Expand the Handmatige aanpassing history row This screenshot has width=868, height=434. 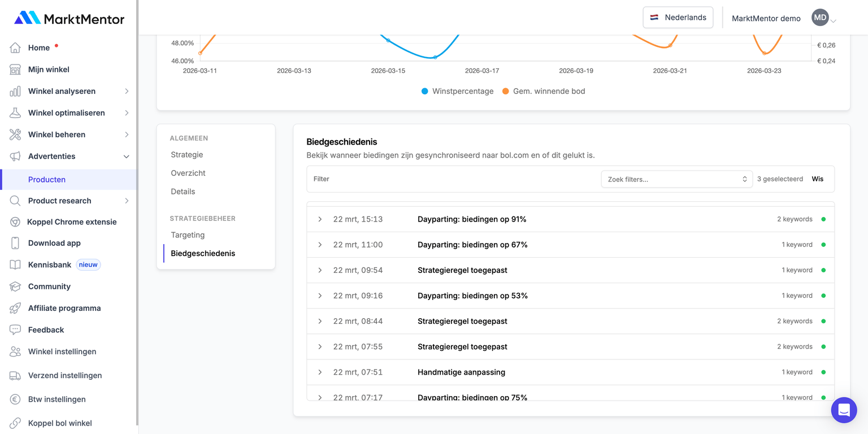click(x=320, y=372)
